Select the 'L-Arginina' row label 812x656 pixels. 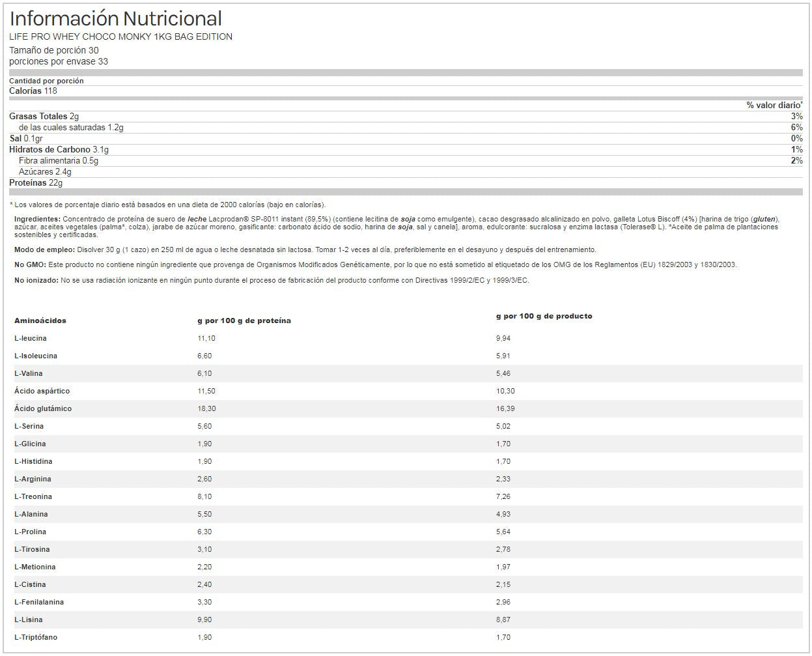(33, 479)
